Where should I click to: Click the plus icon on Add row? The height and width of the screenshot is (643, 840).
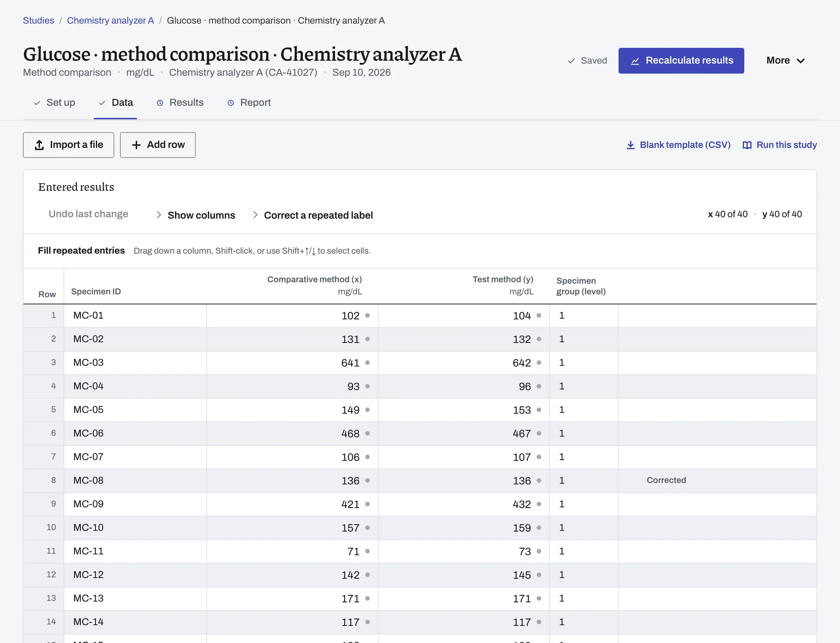click(136, 145)
